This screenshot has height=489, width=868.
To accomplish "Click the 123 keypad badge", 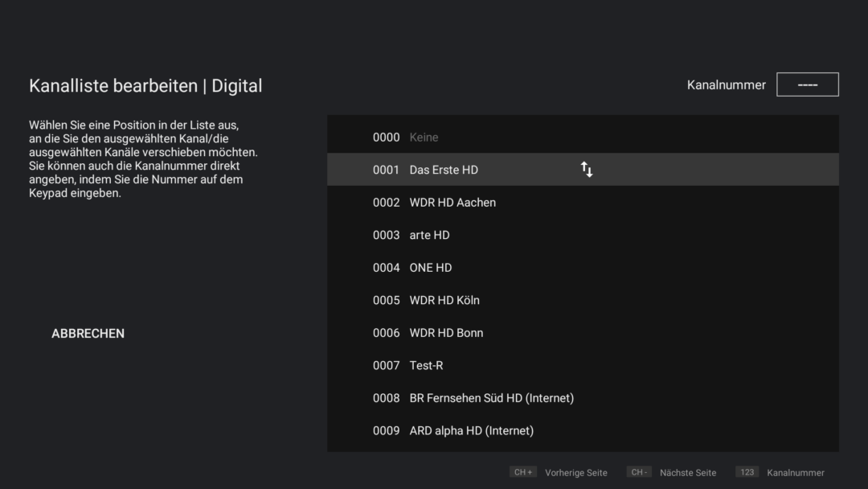I will point(747,472).
